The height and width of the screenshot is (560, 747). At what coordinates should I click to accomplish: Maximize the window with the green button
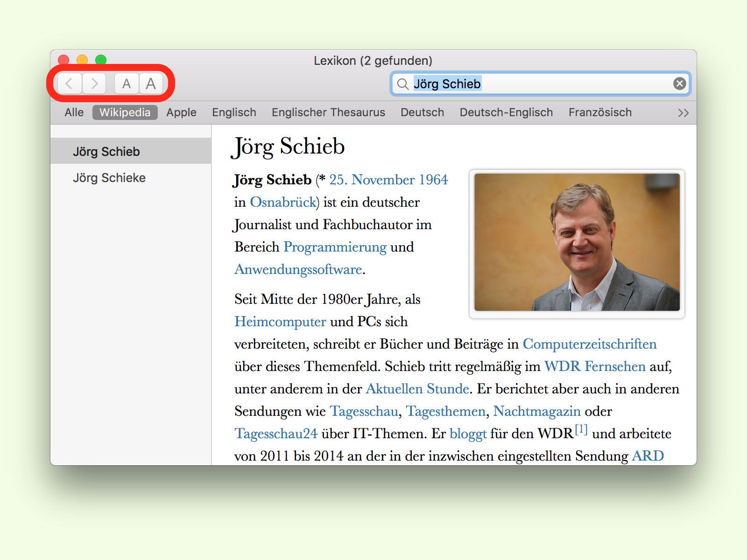101,59
